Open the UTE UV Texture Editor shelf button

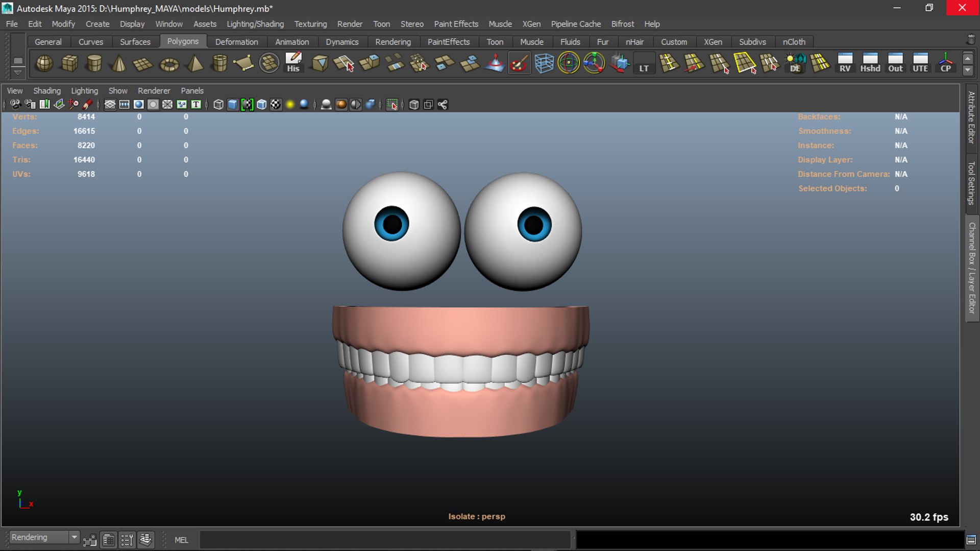coord(920,63)
